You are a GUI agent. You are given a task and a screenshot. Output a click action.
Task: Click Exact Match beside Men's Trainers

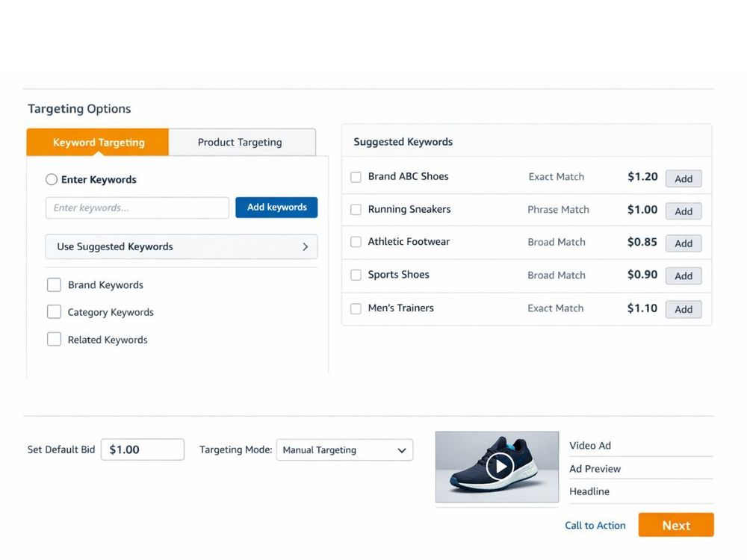[556, 308]
